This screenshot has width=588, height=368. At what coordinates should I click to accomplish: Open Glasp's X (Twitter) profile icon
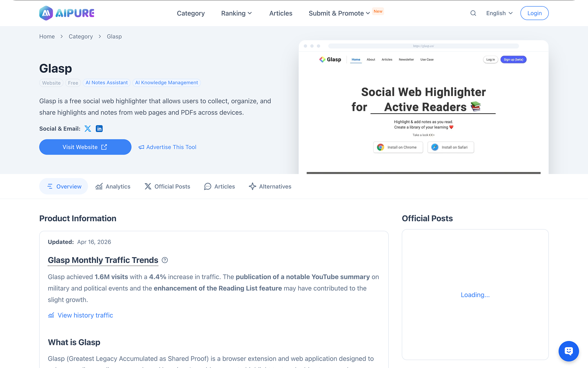point(88,129)
